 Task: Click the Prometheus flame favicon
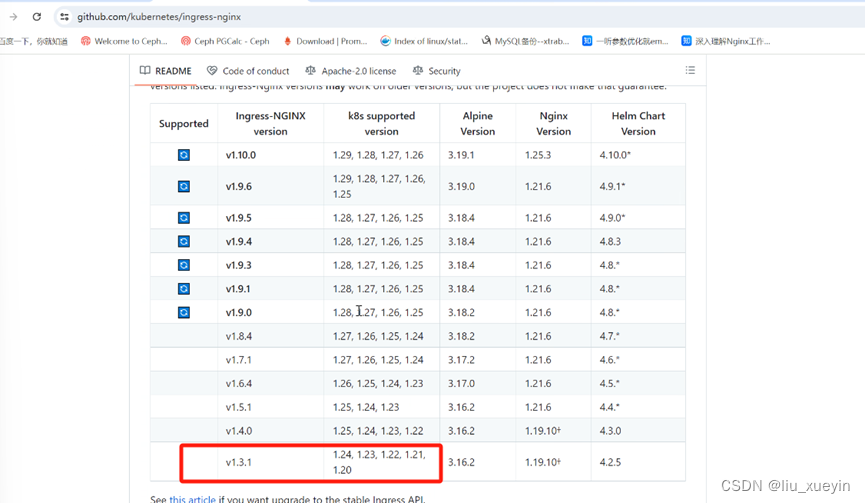click(x=287, y=41)
